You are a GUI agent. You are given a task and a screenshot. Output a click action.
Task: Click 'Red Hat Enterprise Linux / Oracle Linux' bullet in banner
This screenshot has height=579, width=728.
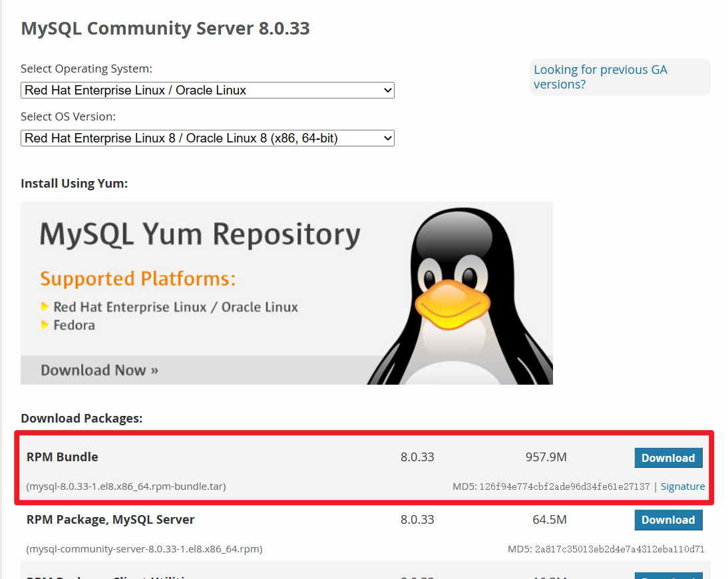[x=176, y=307]
